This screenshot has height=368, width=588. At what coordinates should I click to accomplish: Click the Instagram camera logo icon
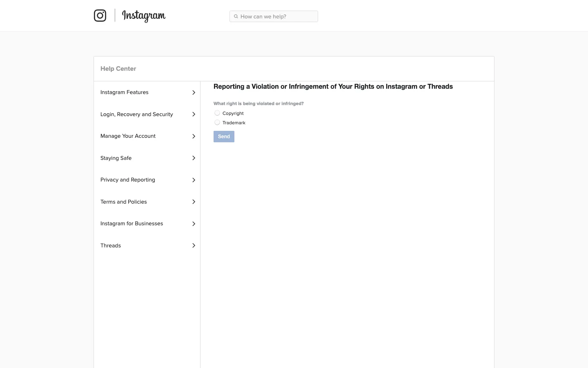pyautogui.click(x=100, y=16)
